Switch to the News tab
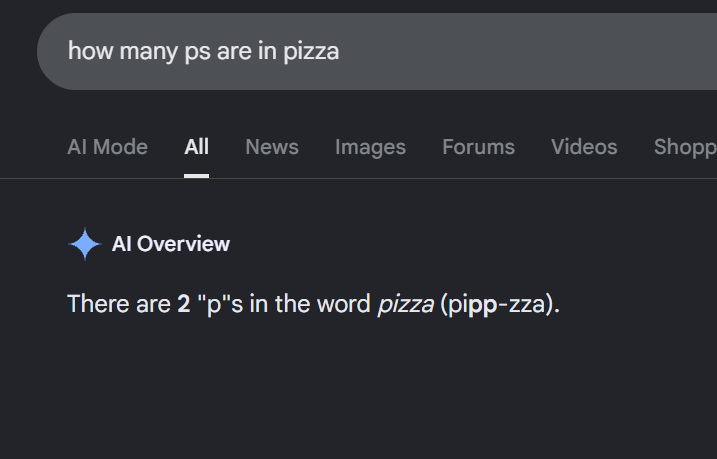 pos(272,147)
